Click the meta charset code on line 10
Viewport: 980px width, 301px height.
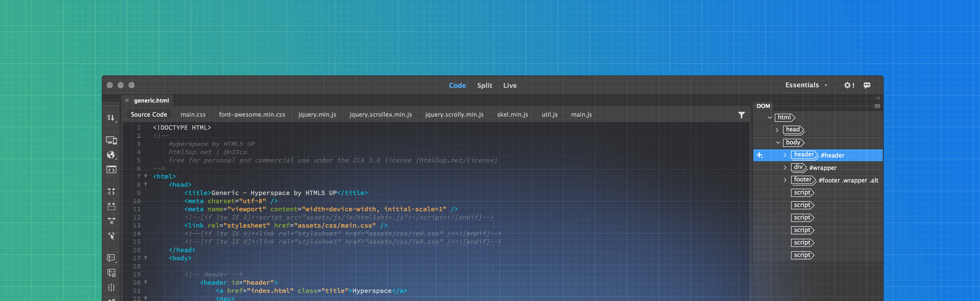[231, 201]
